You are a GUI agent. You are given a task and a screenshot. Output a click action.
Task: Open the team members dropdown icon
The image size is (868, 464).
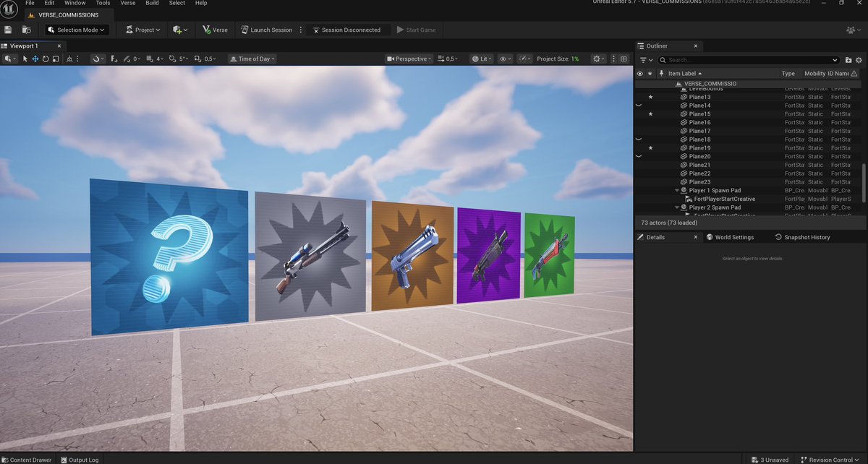coord(852,30)
